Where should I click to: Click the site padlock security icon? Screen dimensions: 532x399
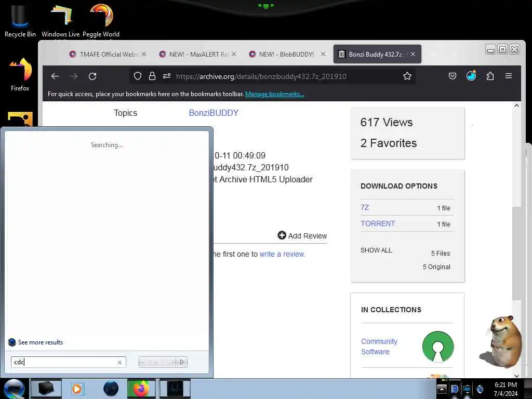click(152, 76)
